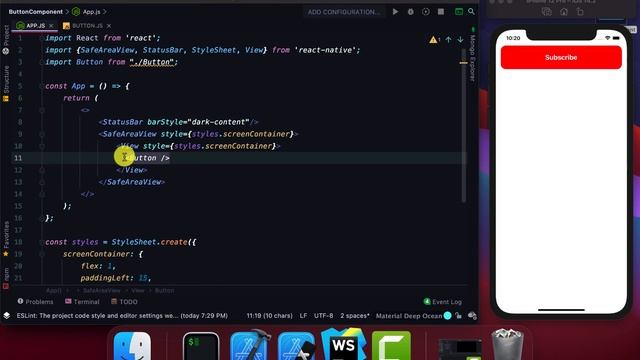Click the 11:19 caret position indicator

[269, 316]
